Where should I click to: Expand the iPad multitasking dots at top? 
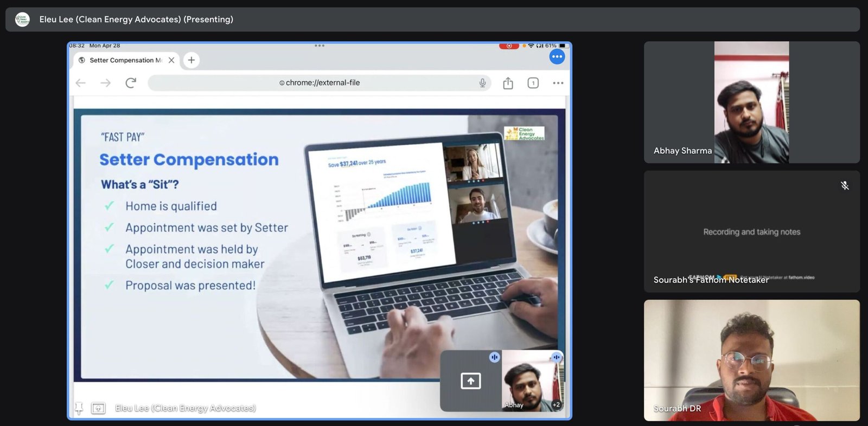[x=320, y=46]
